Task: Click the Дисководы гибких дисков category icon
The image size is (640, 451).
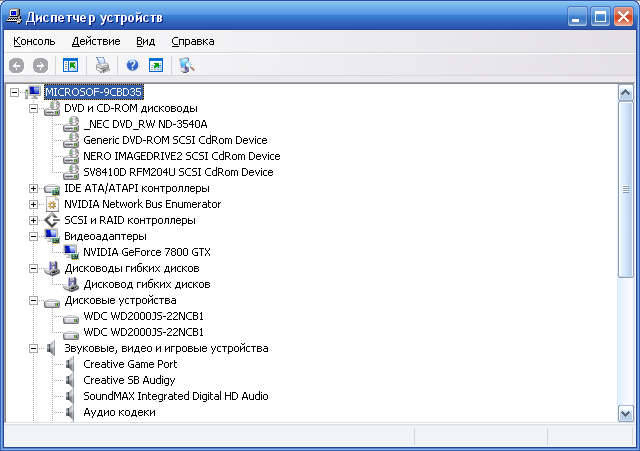Action: 52,268
